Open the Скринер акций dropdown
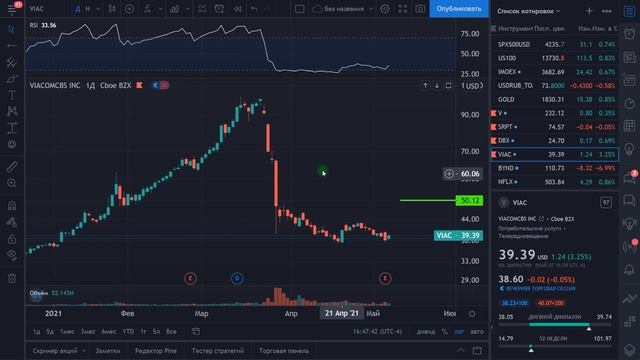 click(58, 351)
